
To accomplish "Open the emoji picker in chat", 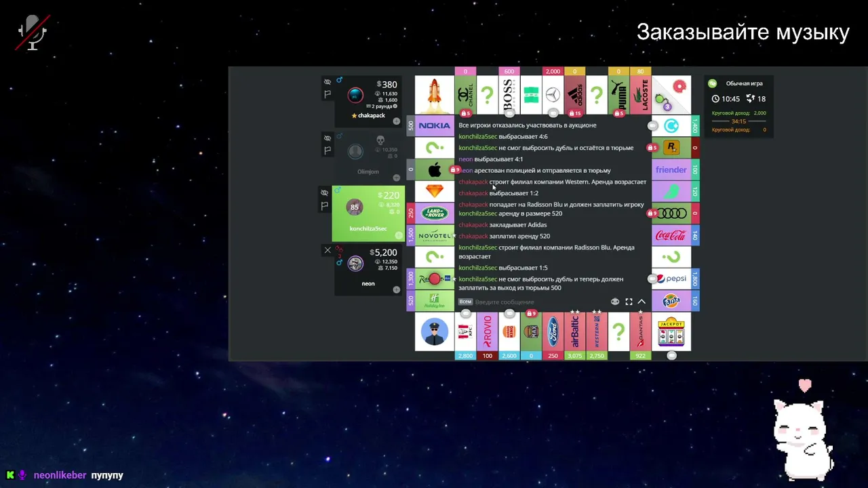I will coord(615,302).
